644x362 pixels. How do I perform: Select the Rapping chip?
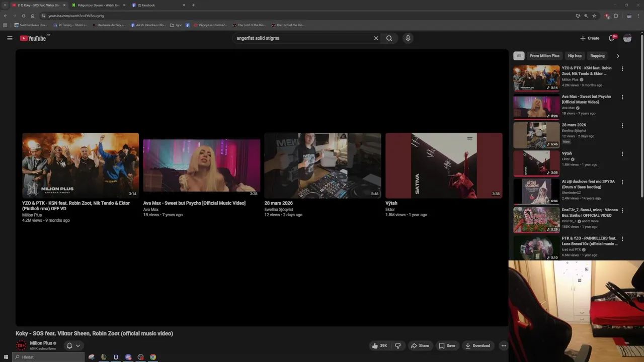597,56
